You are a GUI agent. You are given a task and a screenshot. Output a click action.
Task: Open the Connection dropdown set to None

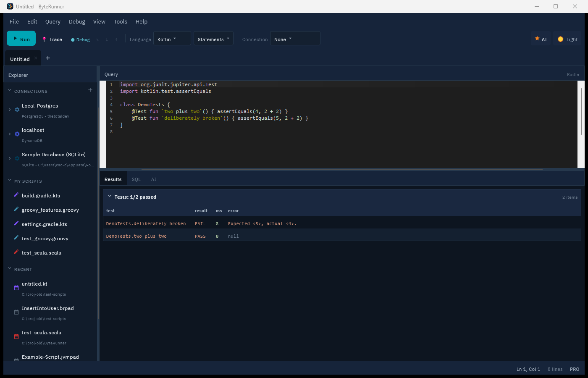(295, 39)
